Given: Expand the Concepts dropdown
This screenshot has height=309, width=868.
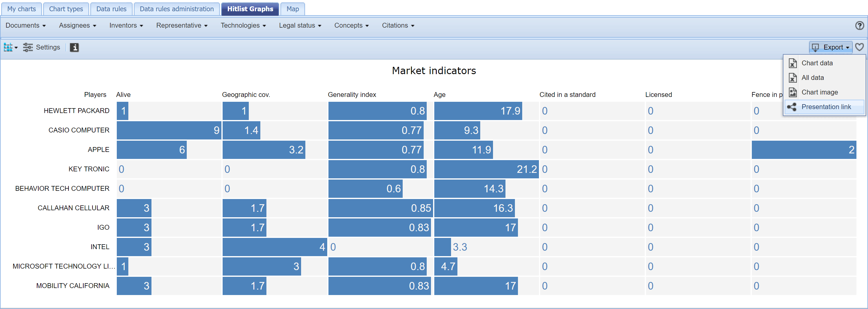Looking at the screenshot, I should click(352, 26).
